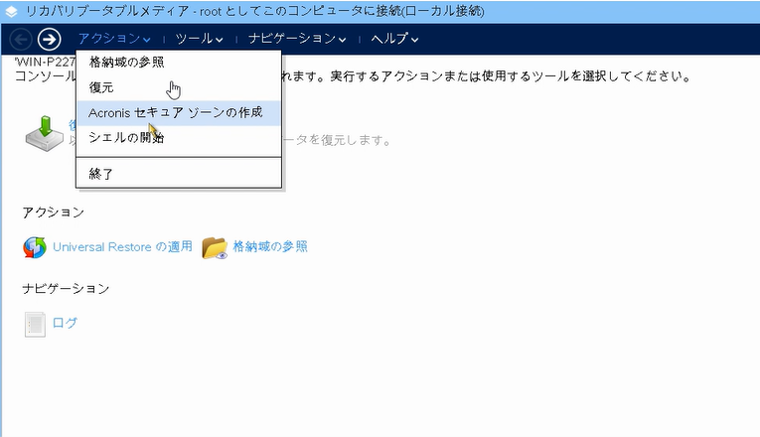
Task: Select 格納域の参照 from the dropdown menu
Action: pyautogui.click(x=179, y=62)
